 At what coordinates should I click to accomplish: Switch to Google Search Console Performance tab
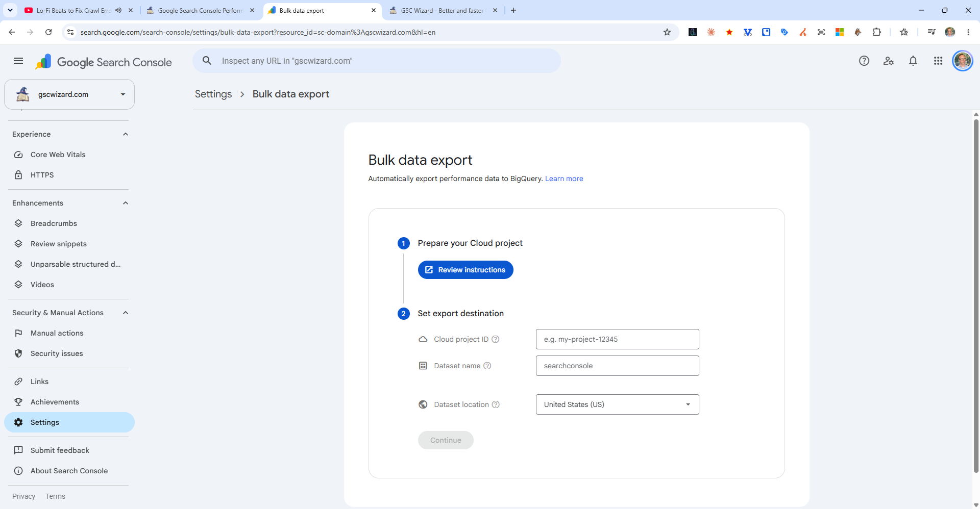pyautogui.click(x=200, y=10)
